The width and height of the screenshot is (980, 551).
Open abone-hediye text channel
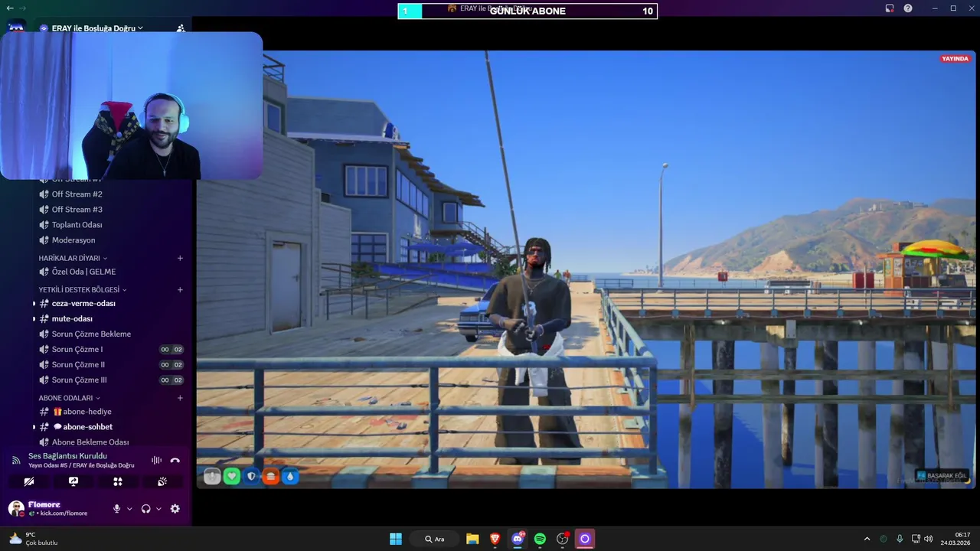(x=111, y=412)
